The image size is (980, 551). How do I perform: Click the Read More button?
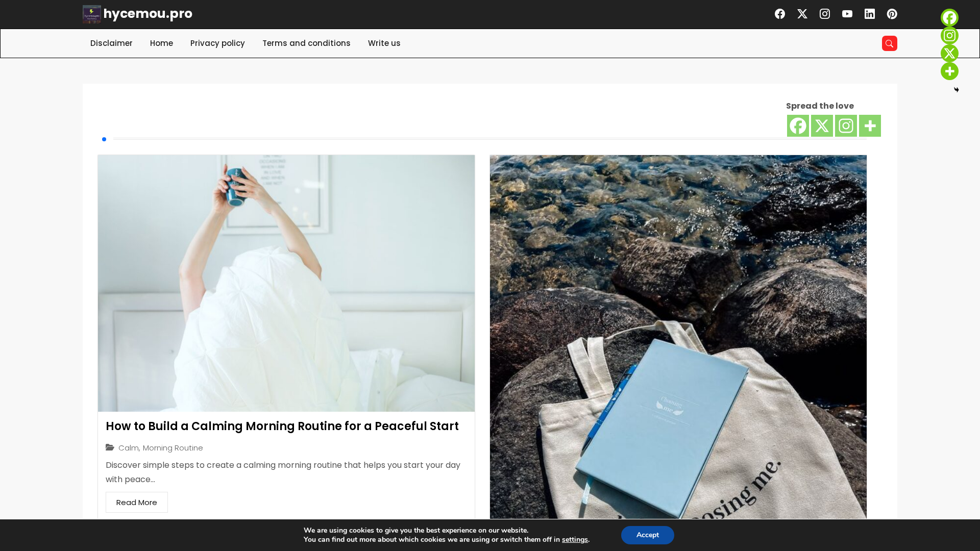(x=137, y=503)
